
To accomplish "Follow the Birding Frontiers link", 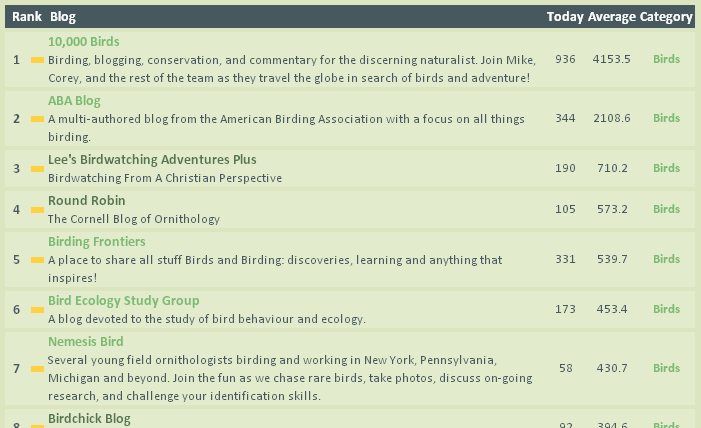I will click(97, 242).
